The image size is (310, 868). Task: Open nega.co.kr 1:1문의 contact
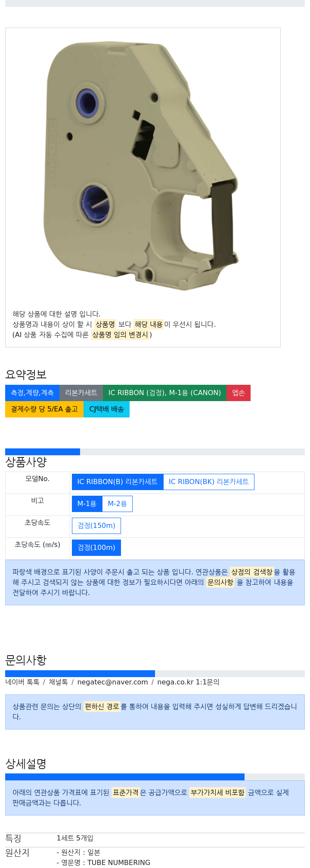(x=188, y=682)
